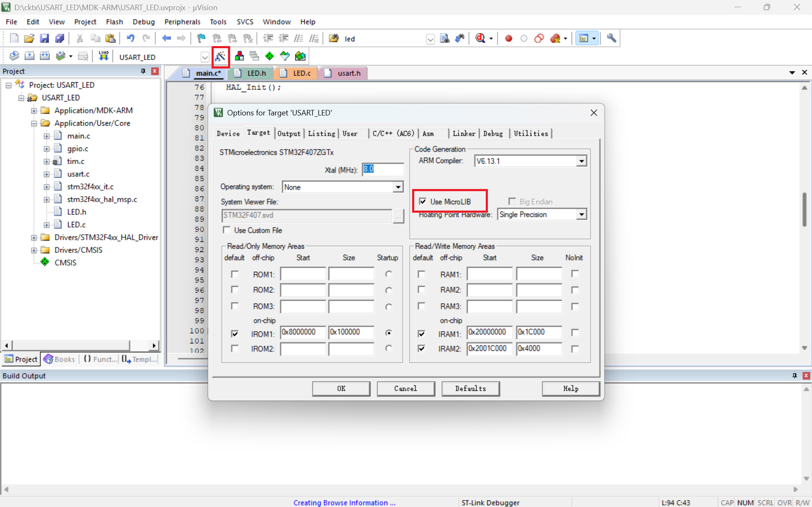
Task: Toggle the IRAM1 default checkbox
Action: point(421,334)
